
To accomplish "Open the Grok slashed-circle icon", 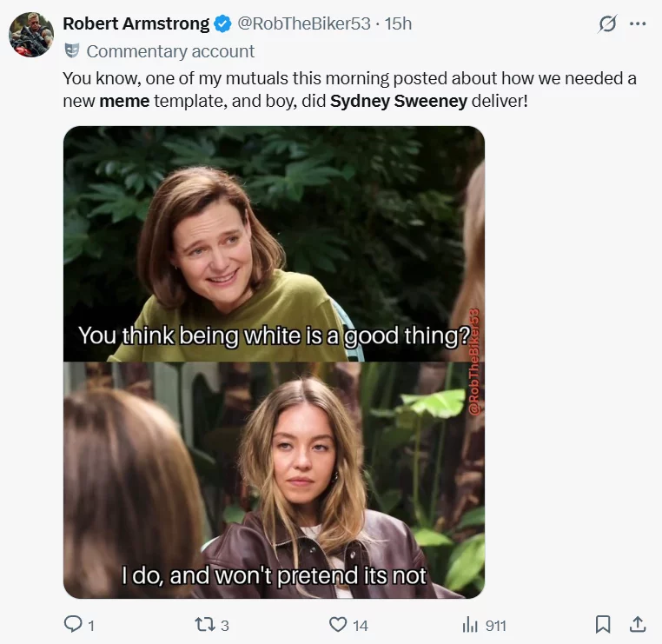I will [x=607, y=24].
